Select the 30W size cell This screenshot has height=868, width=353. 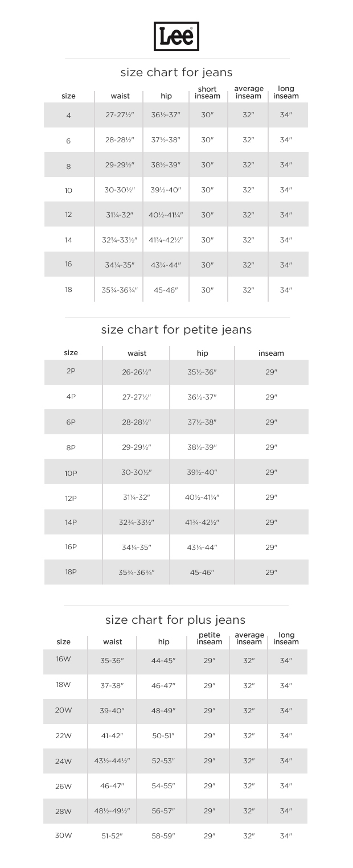64,836
